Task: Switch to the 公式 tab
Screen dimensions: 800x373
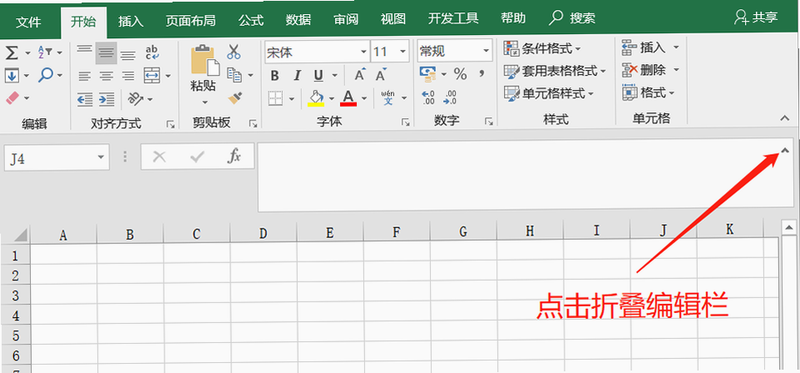Action: pos(251,20)
